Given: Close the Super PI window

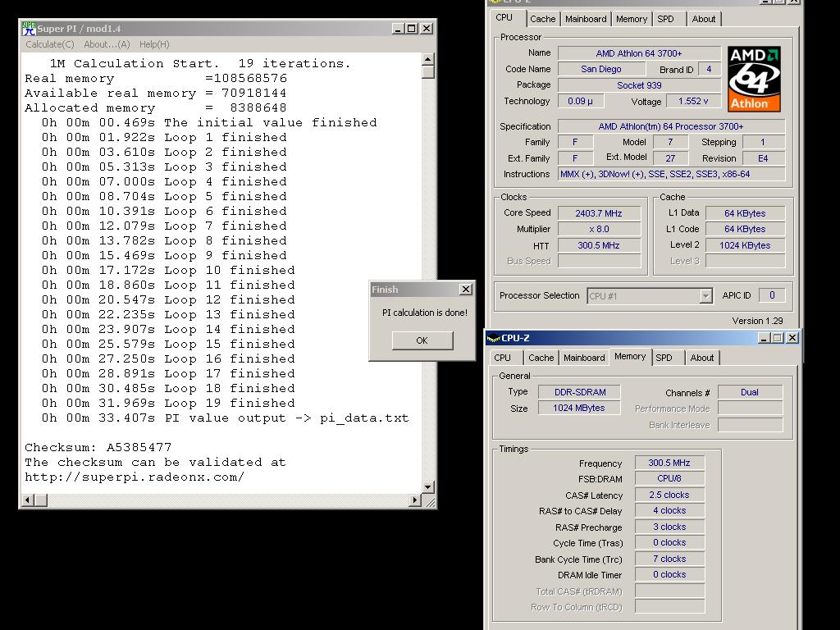Looking at the screenshot, I should [x=427, y=29].
